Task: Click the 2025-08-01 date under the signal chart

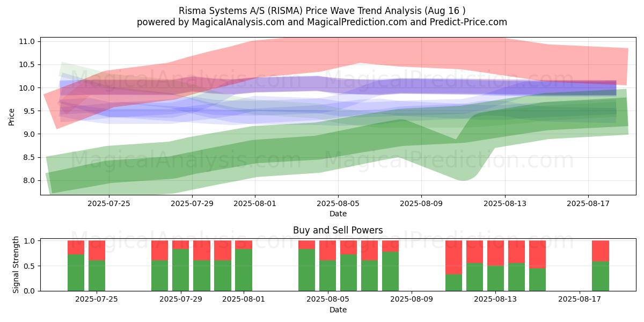Action: [x=244, y=299]
